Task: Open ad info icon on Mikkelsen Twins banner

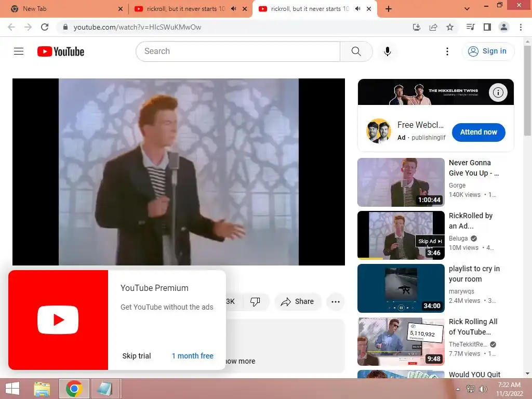Action: click(x=498, y=92)
